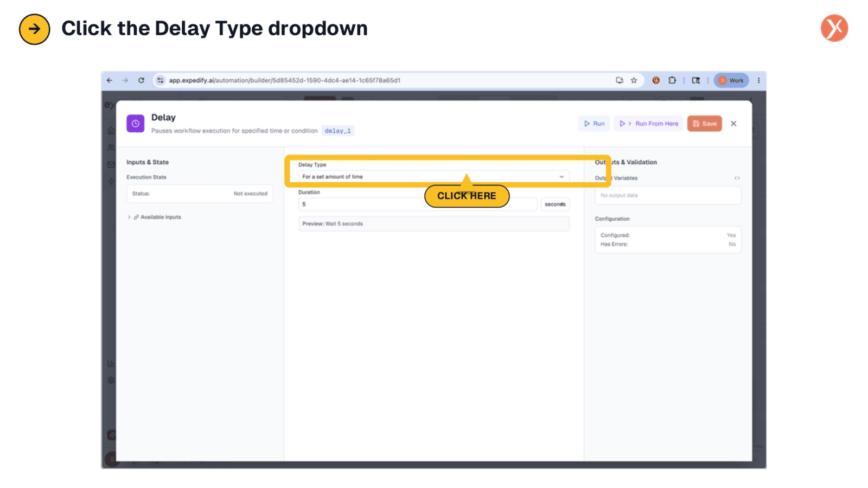
Task: Click the Run button
Action: pos(594,124)
